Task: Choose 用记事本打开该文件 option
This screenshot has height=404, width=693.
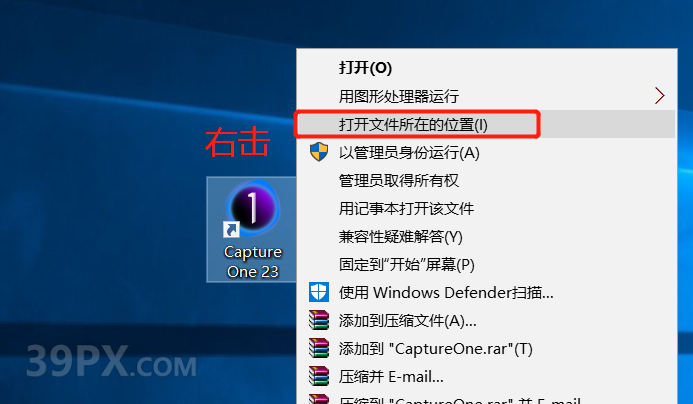Action: click(x=487, y=208)
